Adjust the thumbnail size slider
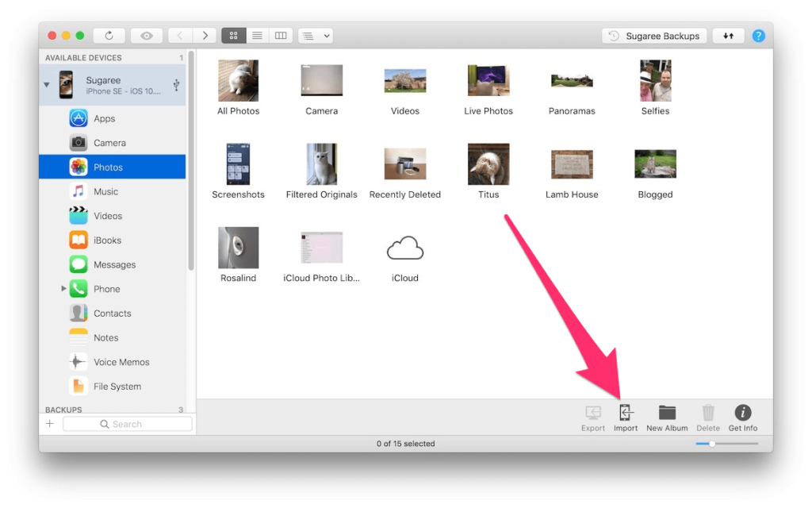Viewport: 812px width, 508px height. (712, 444)
